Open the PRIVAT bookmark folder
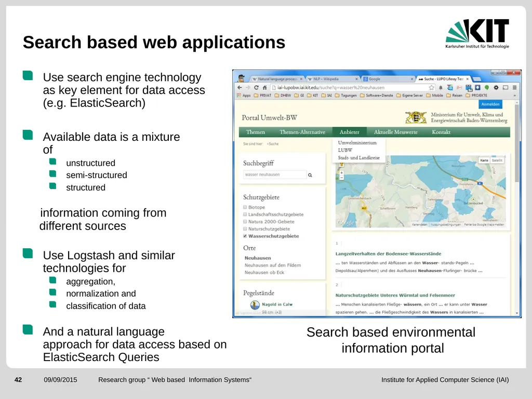 pyautogui.click(x=262, y=96)
